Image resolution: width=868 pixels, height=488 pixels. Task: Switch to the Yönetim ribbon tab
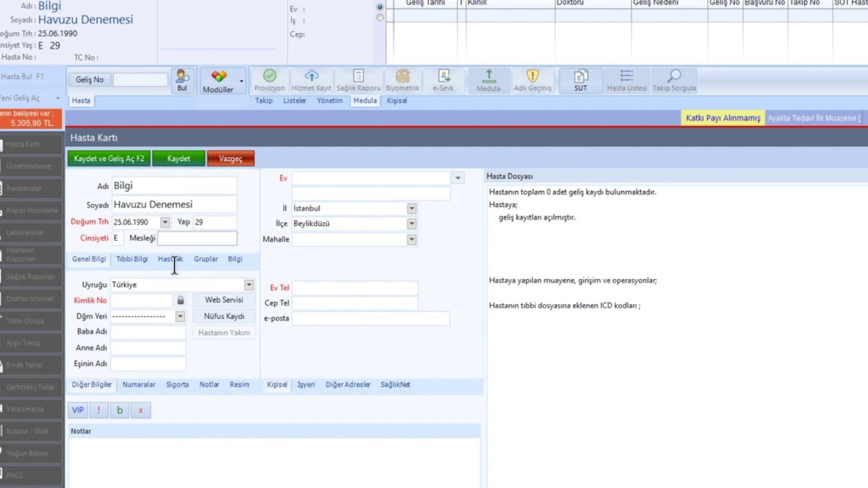(x=330, y=101)
